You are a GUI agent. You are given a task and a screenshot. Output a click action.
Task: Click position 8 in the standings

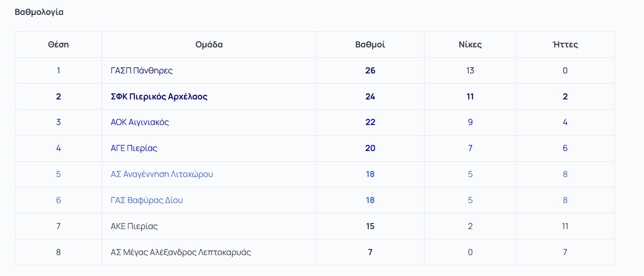point(58,252)
